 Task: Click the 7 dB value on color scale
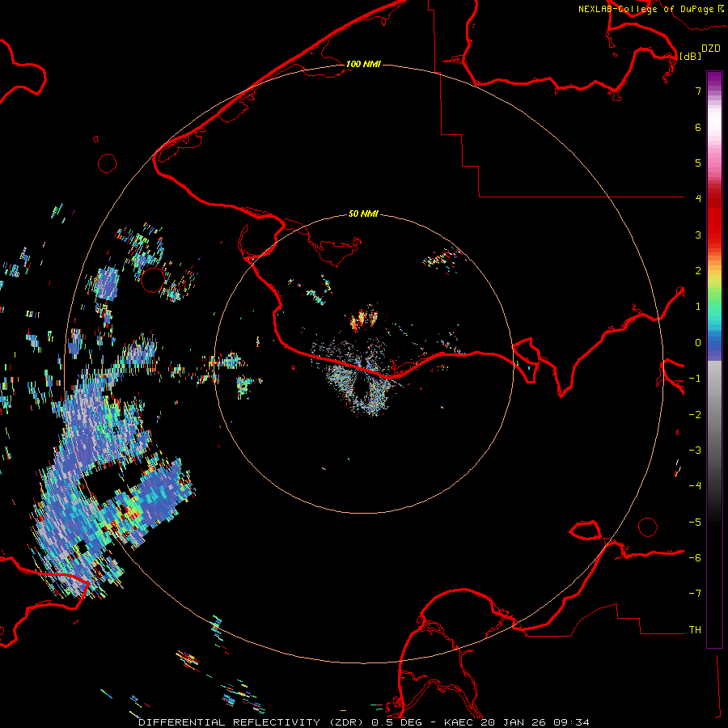[698, 91]
